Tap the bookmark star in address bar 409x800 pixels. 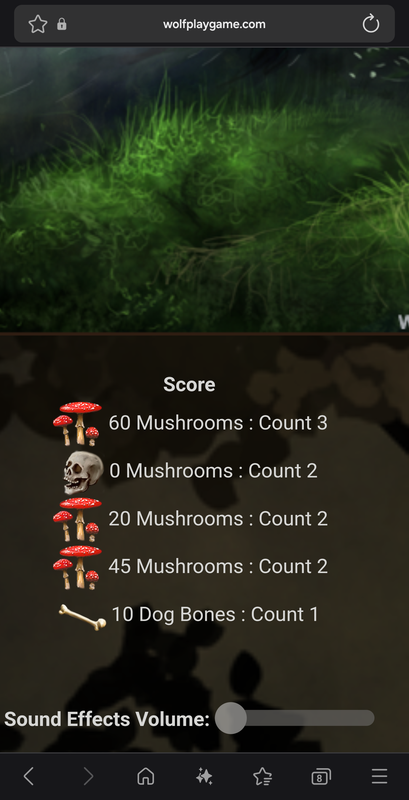click(x=38, y=24)
